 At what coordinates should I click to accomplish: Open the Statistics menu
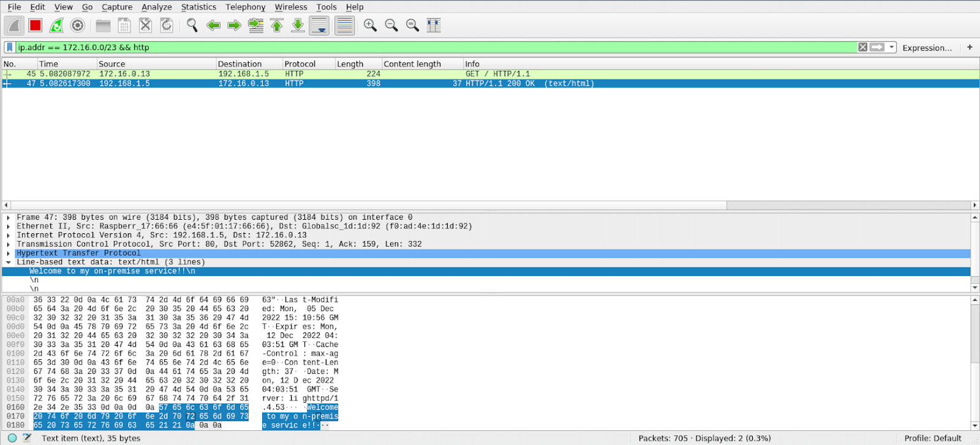pyautogui.click(x=198, y=7)
